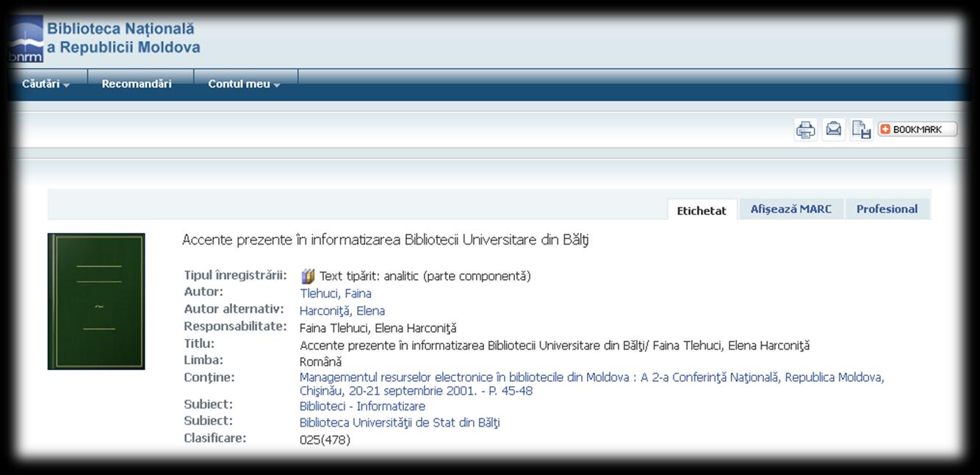Click the printed text book type icon
Viewport: 980px width, 475px height.
[x=308, y=276]
